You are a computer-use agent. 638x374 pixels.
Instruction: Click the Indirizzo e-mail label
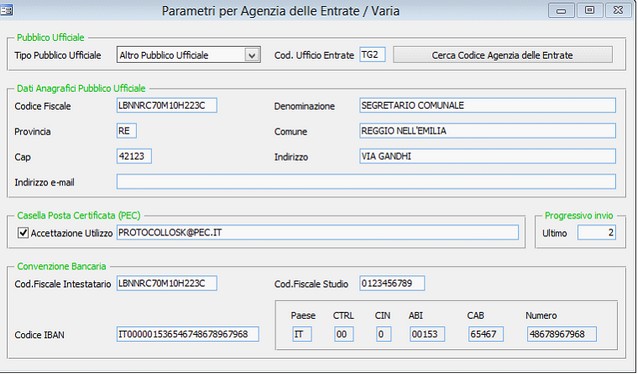pos(44,182)
